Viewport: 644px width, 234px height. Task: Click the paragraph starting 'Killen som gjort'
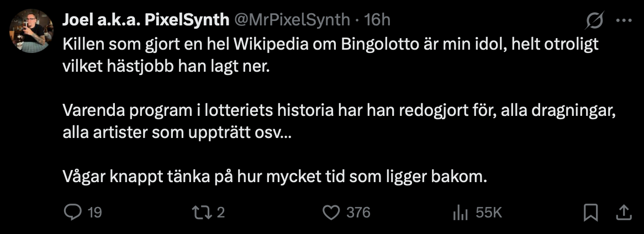[x=331, y=55]
